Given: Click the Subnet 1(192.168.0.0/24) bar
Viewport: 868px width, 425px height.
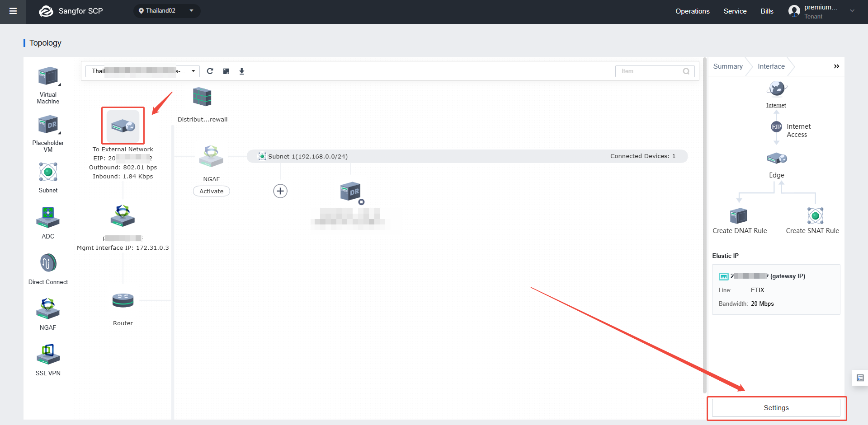Looking at the screenshot, I should coord(467,156).
